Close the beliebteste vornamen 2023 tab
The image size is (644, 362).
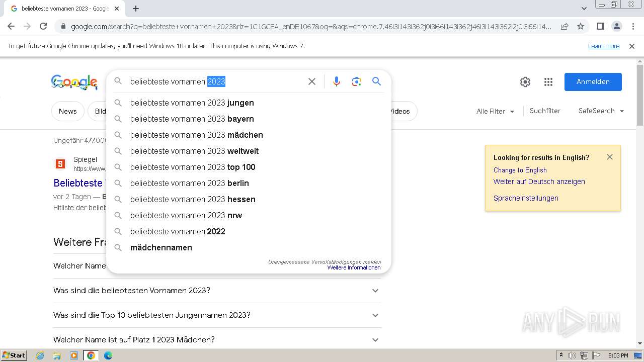pos(117,9)
